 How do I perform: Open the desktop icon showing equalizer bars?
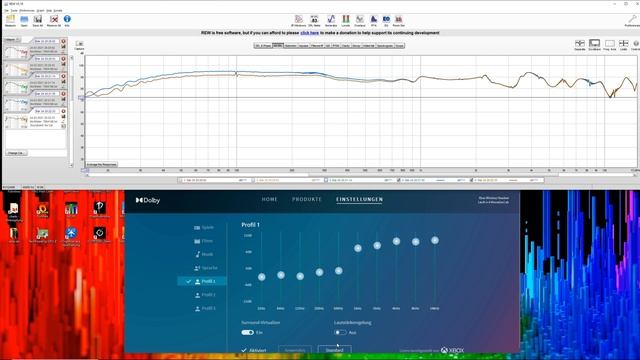tap(71, 209)
